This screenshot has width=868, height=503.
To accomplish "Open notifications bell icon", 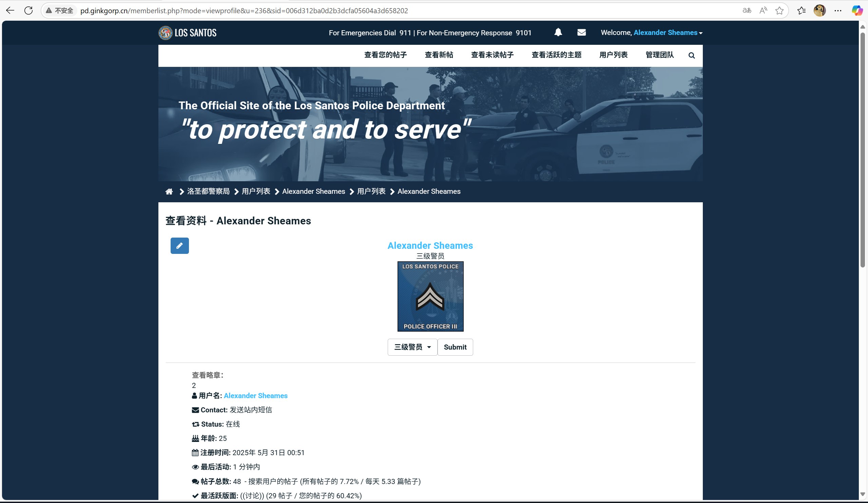I will pos(558,32).
